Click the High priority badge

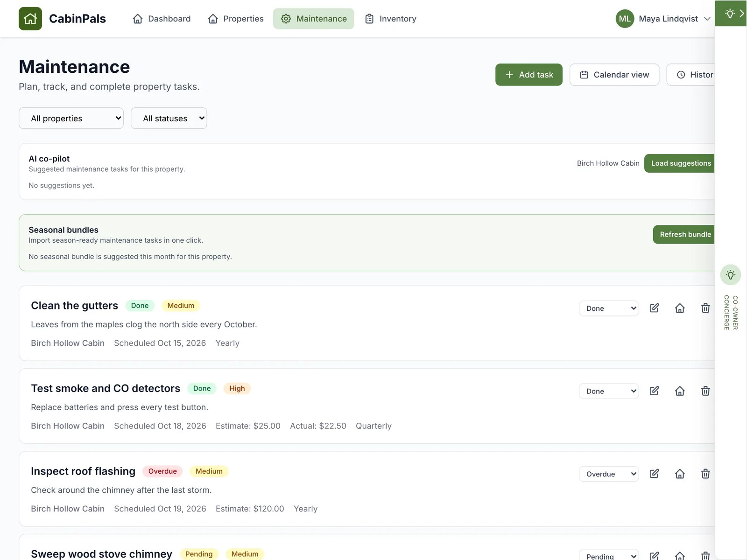click(x=237, y=388)
